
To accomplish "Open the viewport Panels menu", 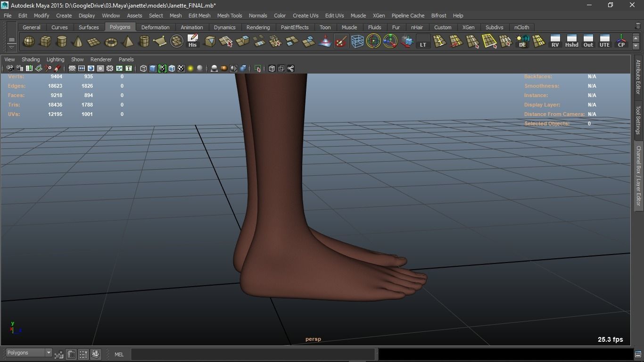I will point(126,59).
